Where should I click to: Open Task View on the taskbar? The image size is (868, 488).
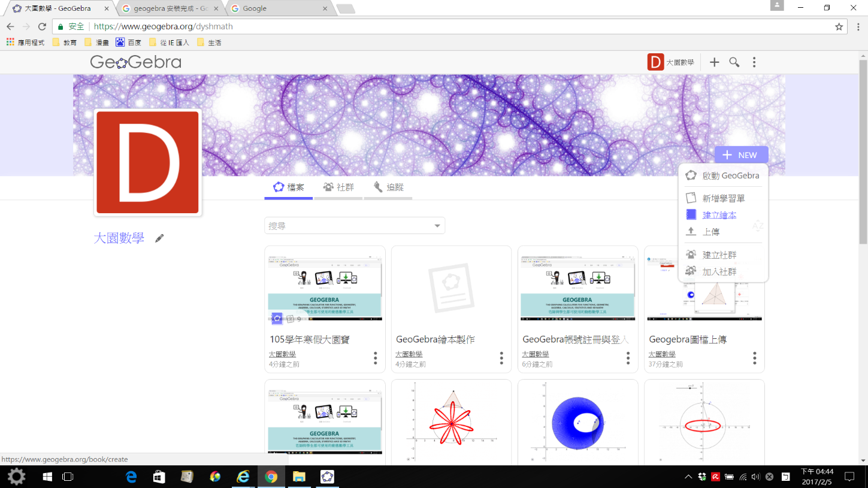pyautogui.click(x=68, y=477)
